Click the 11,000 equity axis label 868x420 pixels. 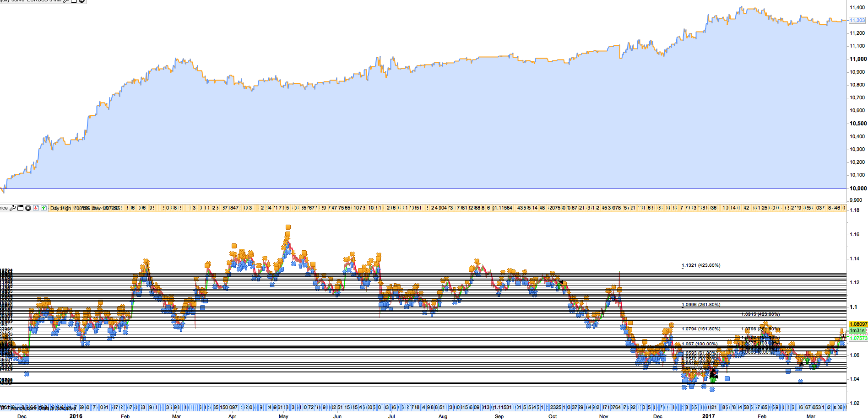[x=858, y=59]
